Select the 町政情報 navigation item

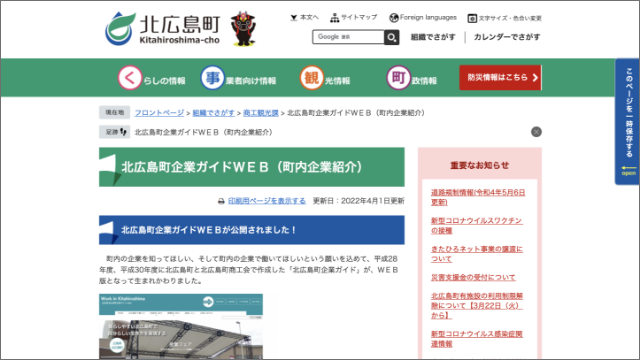point(411,78)
